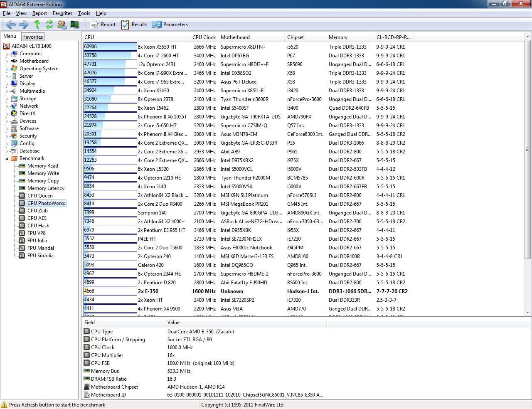Switch to the Menu tab
The image size is (532, 409).
10,36
